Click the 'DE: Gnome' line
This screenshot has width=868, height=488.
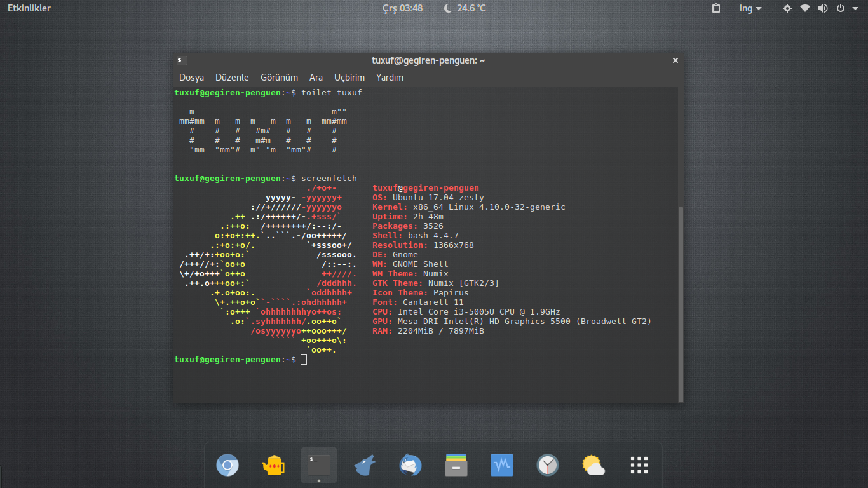pyautogui.click(x=395, y=255)
